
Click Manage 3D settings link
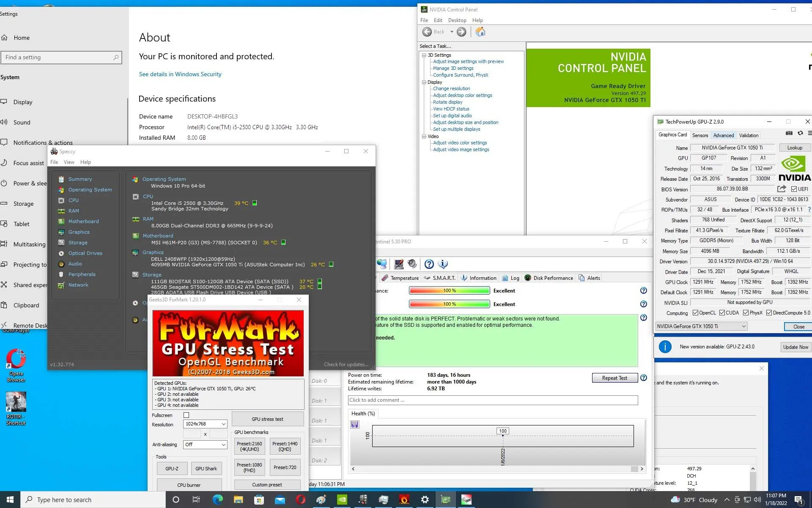[453, 68]
